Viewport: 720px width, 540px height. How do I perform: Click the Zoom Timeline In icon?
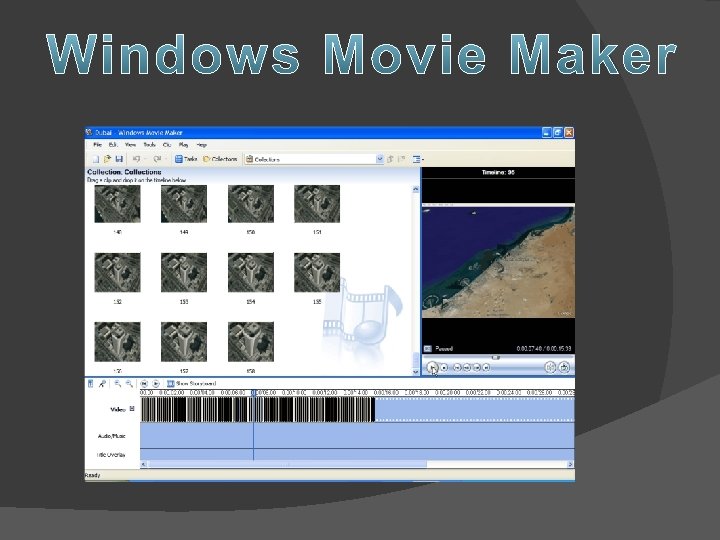click(x=118, y=383)
